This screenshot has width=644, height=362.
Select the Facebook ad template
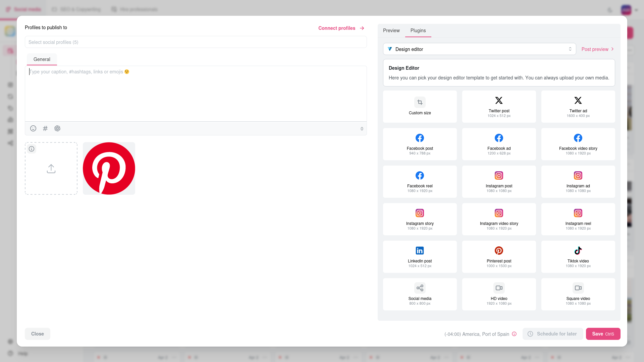click(499, 144)
